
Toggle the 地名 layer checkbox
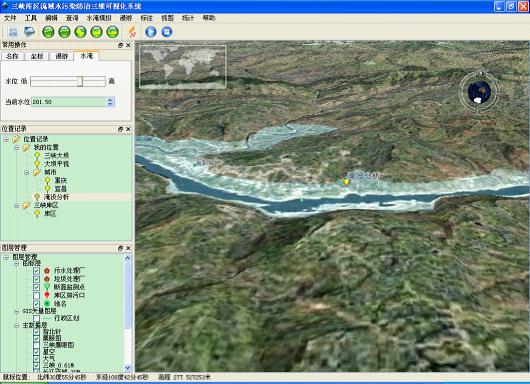(x=37, y=304)
